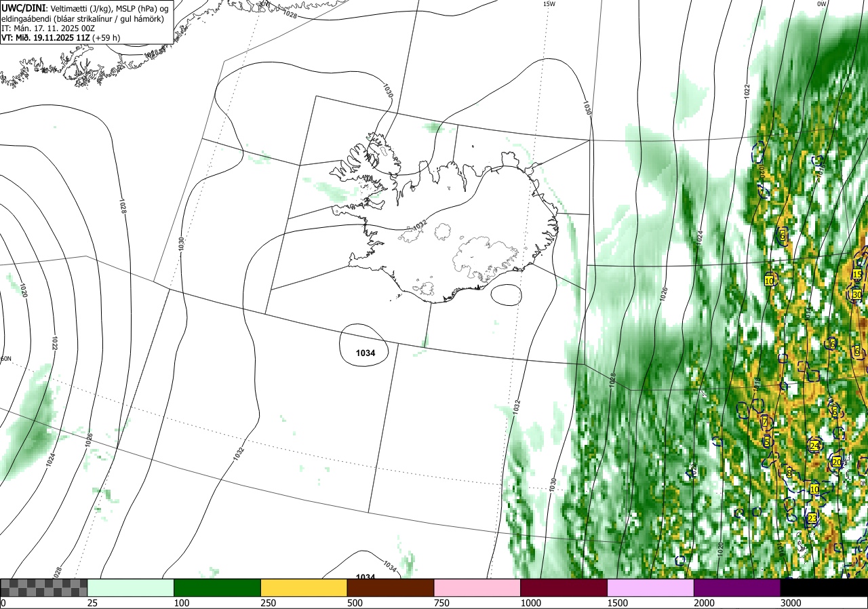This screenshot has width=868, height=609.
Task: Select the lavender 1500–2000 legend swatch
Action: [651, 587]
